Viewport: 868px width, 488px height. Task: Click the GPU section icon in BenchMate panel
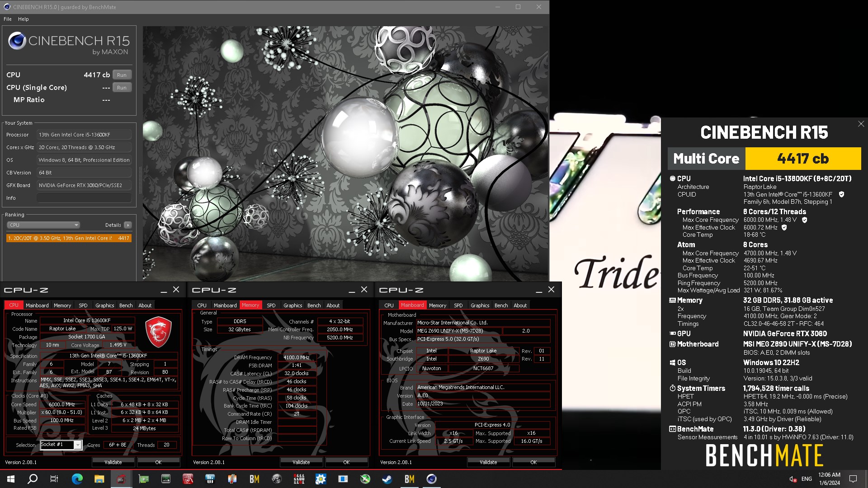coord(672,333)
